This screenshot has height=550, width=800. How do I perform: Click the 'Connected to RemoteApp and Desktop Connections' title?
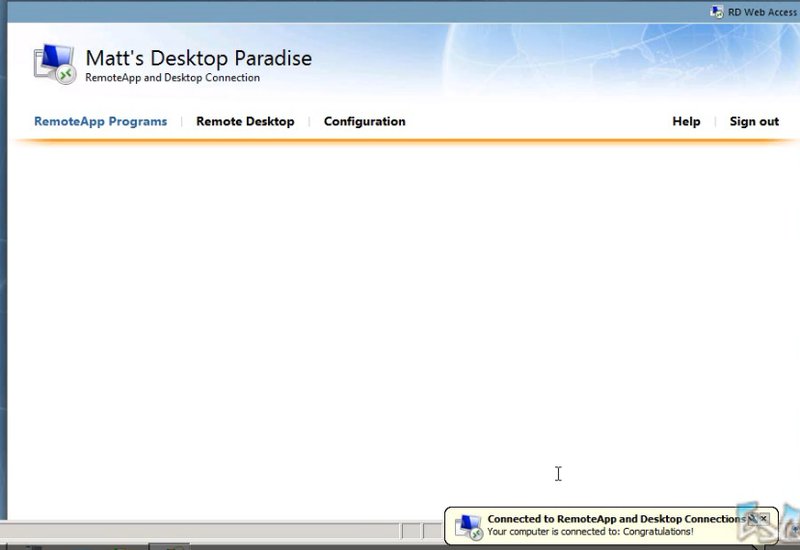(x=616, y=519)
